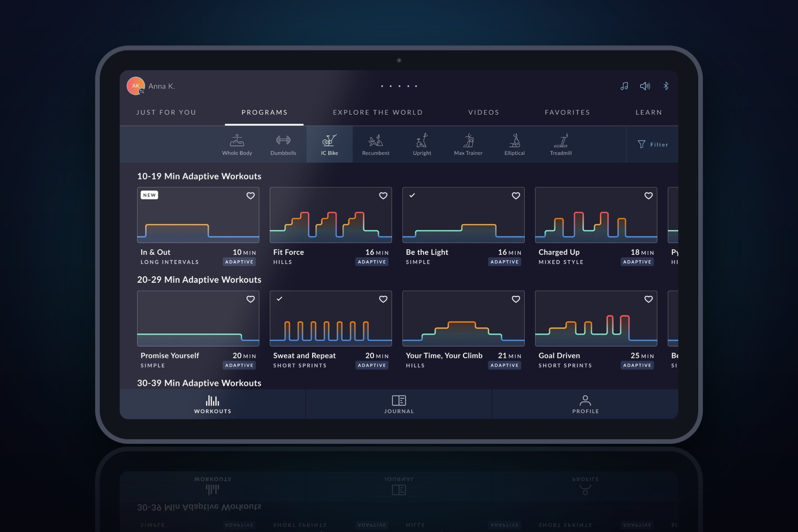798x532 pixels.
Task: Click the 25 MIN duration on Goal Driven
Action: (x=642, y=355)
